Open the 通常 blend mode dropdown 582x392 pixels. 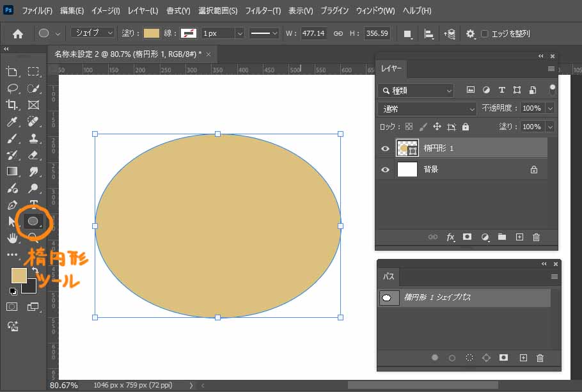point(427,109)
